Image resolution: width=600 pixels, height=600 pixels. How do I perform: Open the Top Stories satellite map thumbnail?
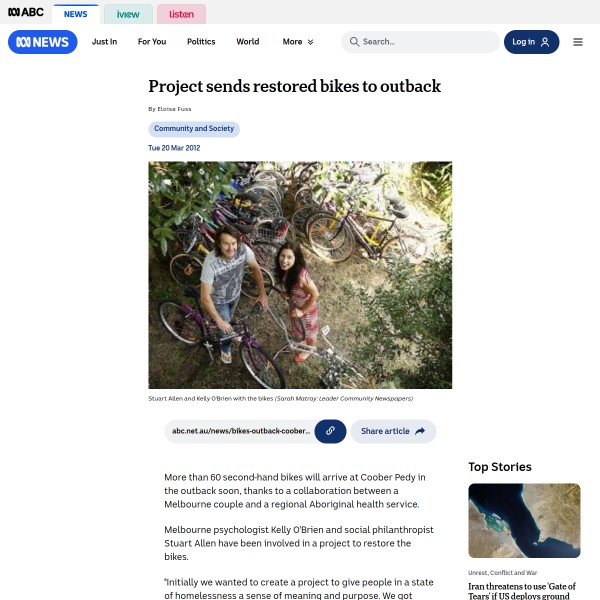click(x=524, y=521)
